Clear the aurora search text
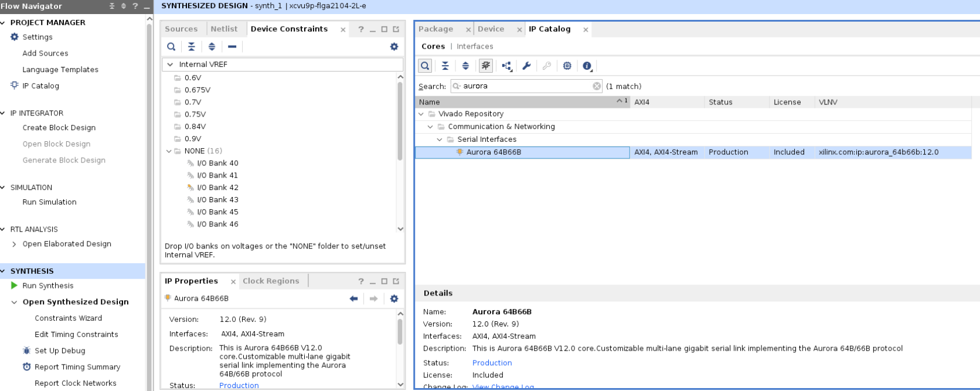Viewport: 980px width, 391px height. pos(597,86)
